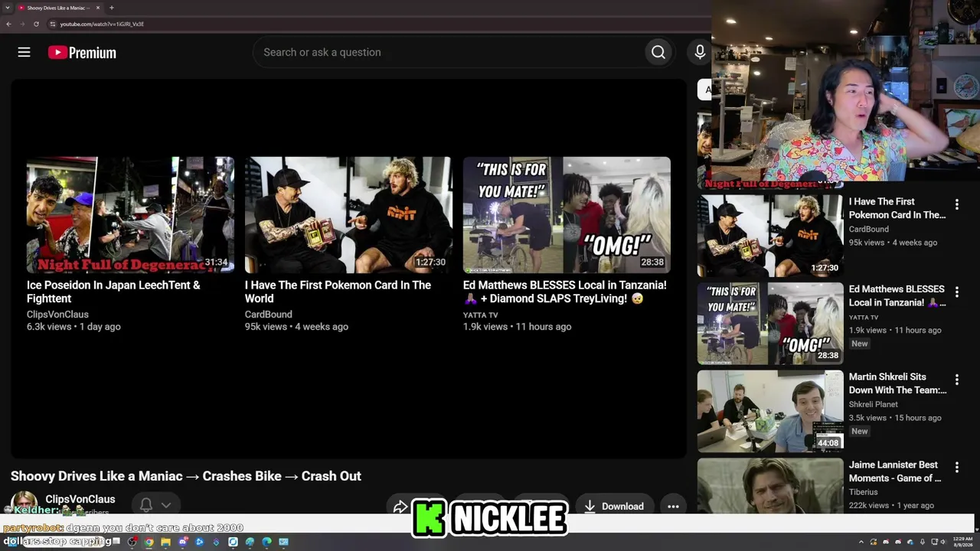Viewport: 980px width, 551px height.
Task: Click the notification bell for ClipsVonClaus
Action: coord(145,505)
